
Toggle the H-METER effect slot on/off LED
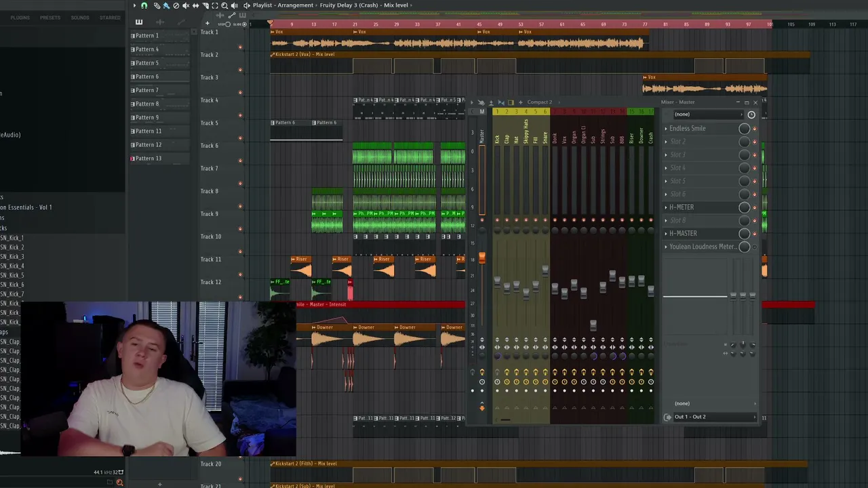tap(754, 207)
